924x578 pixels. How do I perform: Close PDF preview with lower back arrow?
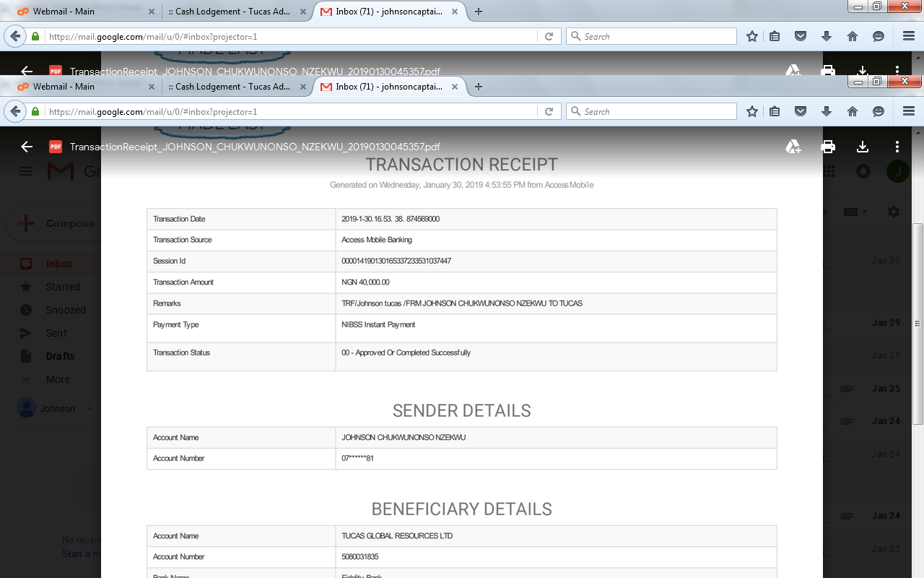(x=27, y=147)
